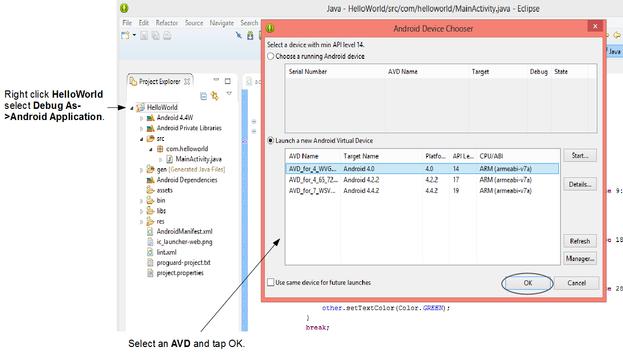Viewport: 623px width, 364px height.
Task: Click the project.properties file icon
Action: click(151, 273)
